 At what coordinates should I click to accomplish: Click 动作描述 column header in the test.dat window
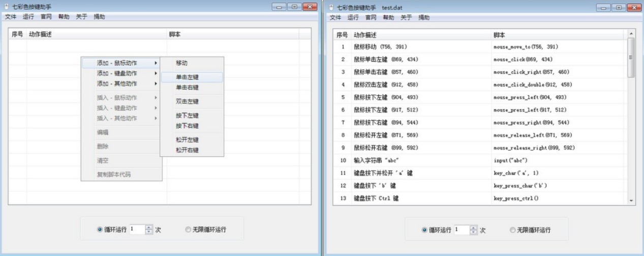click(421, 35)
